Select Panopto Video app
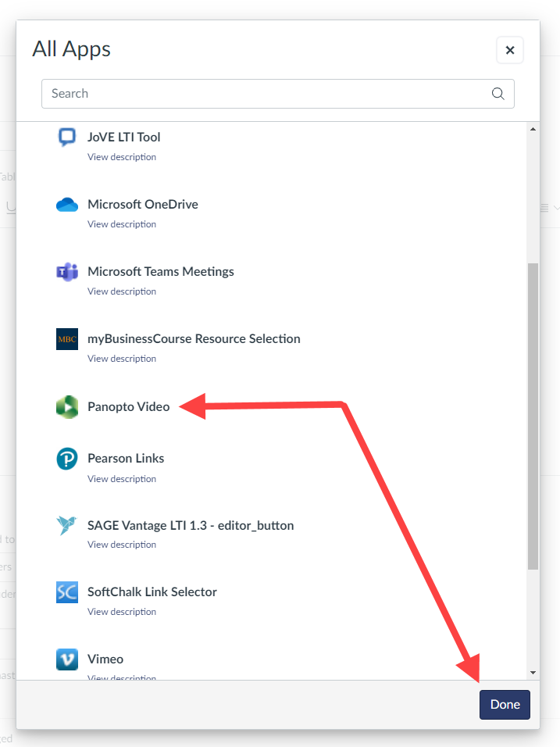 [x=129, y=406]
